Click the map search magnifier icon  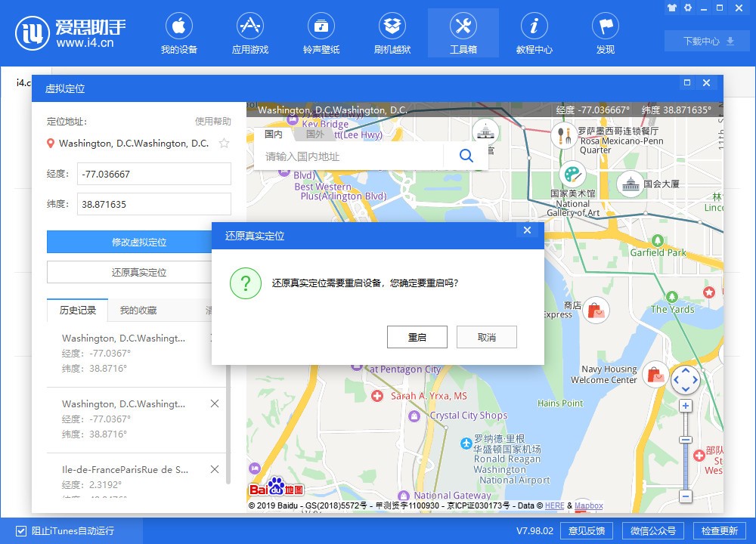pos(466,156)
